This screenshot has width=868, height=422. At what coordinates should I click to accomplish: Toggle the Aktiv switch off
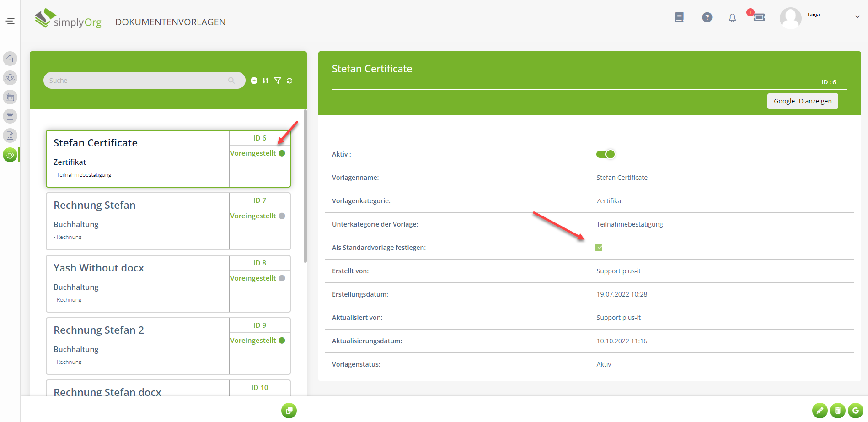click(x=605, y=154)
